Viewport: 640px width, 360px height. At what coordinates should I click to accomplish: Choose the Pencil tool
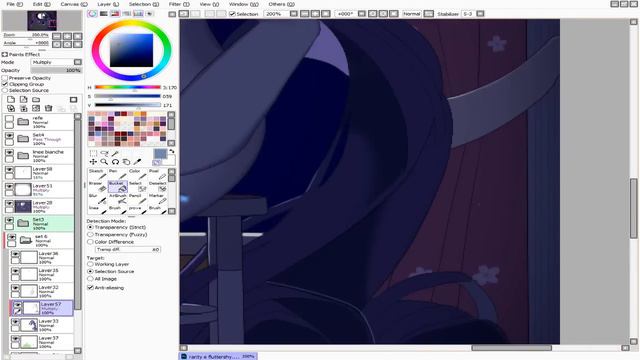click(138, 198)
